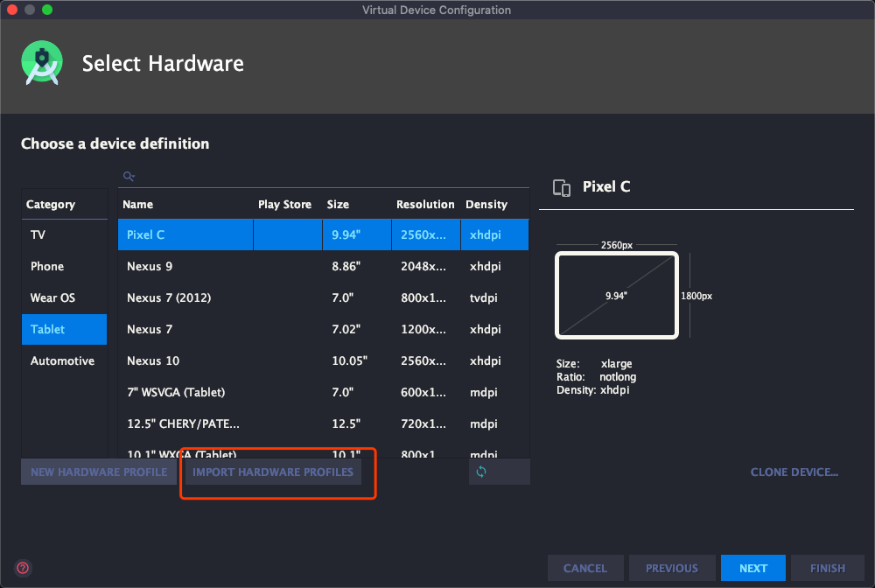
Task: Close the Virtual Device Configuration window
Action: tap(12, 10)
